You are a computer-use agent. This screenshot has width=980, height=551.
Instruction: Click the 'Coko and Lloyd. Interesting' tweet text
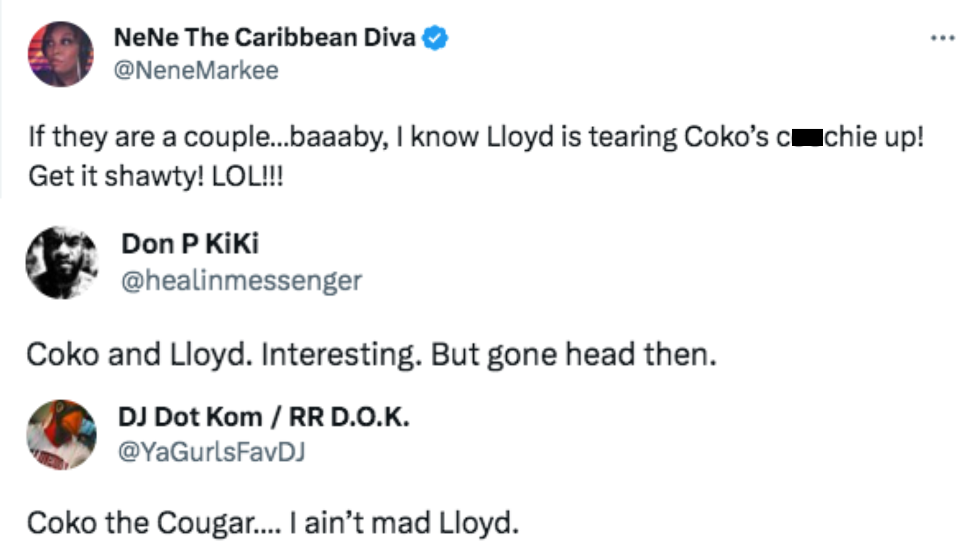pyautogui.click(x=371, y=355)
